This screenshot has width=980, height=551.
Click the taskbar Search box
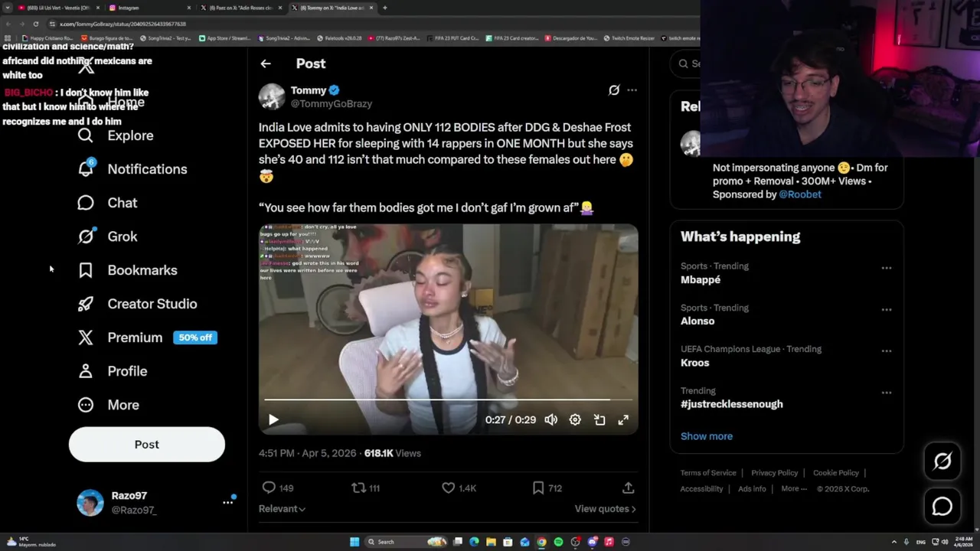click(407, 542)
